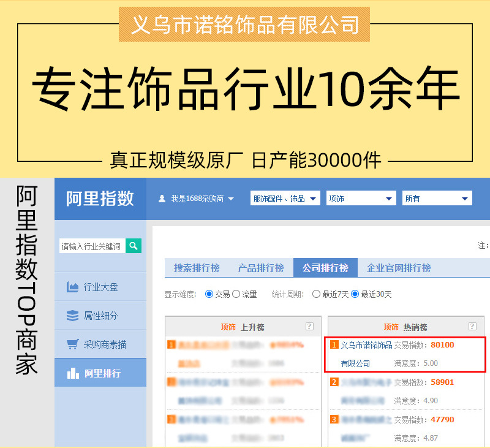Image resolution: width=490 pixels, height=448 pixels.
Task: Click the 满意度 4.90 value
Action: point(431,400)
